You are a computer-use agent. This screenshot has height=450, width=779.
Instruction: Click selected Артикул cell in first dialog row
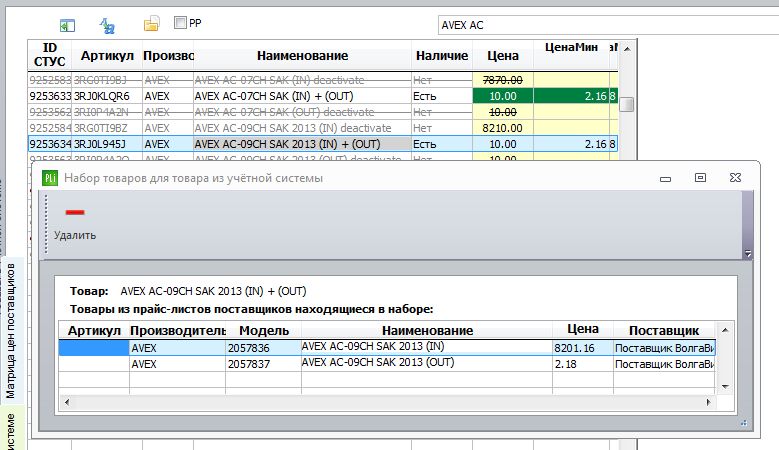[94, 348]
